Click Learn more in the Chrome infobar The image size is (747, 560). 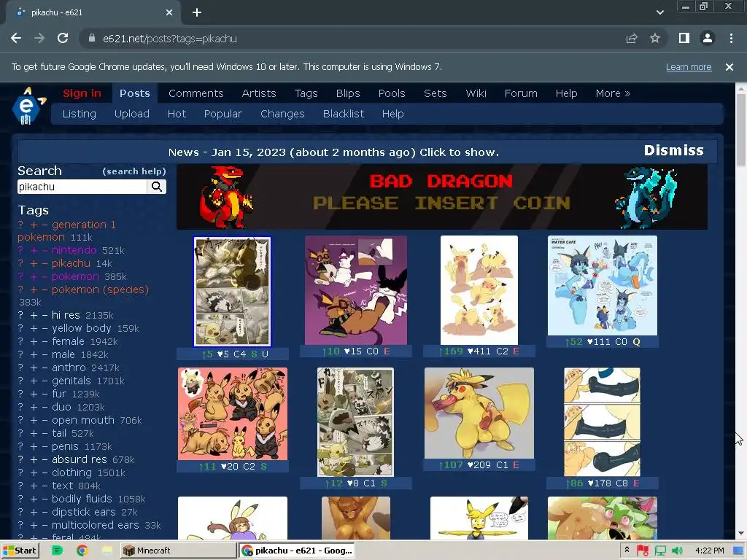click(689, 67)
